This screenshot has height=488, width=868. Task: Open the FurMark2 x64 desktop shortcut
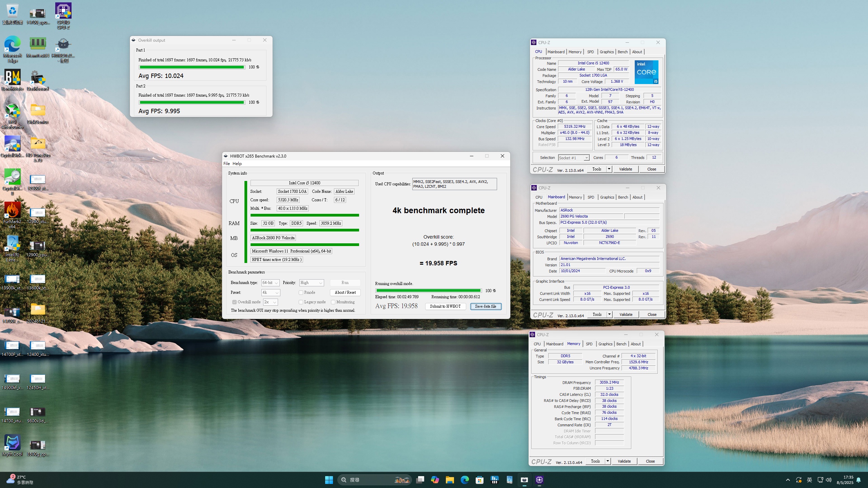(x=13, y=216)
